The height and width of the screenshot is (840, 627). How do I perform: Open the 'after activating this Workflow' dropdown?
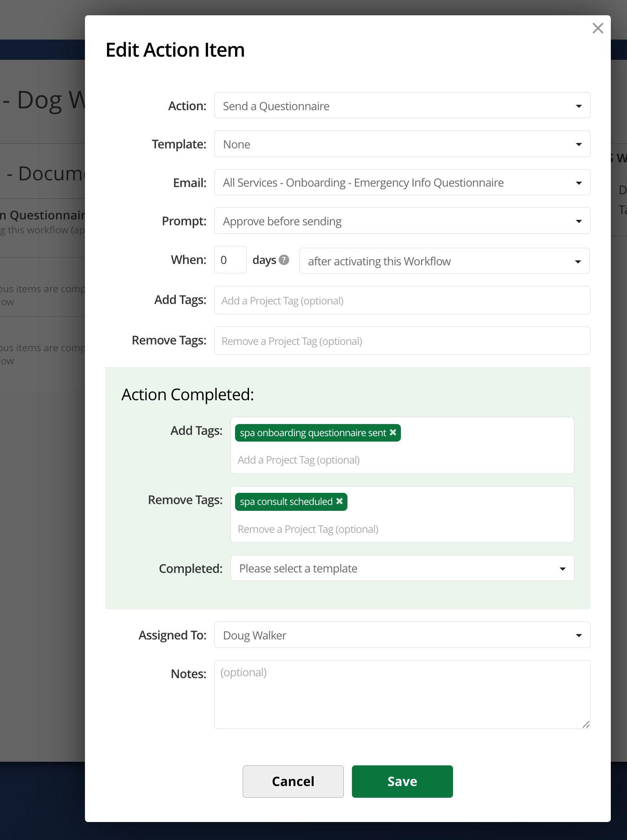pyautogui.click(x=444, y=261)
